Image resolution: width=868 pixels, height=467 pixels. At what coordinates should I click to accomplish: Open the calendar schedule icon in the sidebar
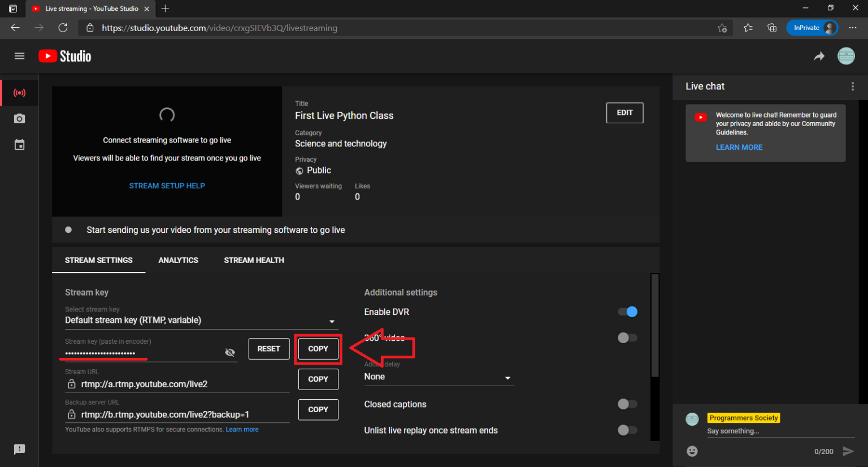19,144
